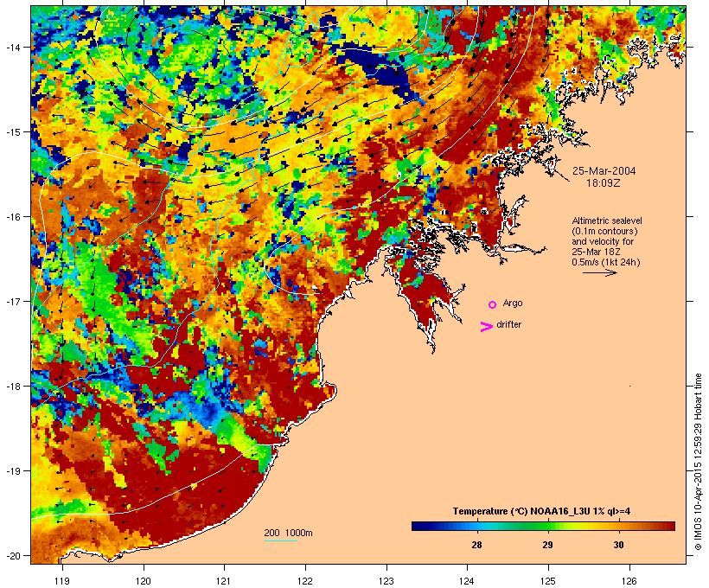Screen dimensions: 709x588
Task: Click longitude axis label 119
Action: (62, 581)
